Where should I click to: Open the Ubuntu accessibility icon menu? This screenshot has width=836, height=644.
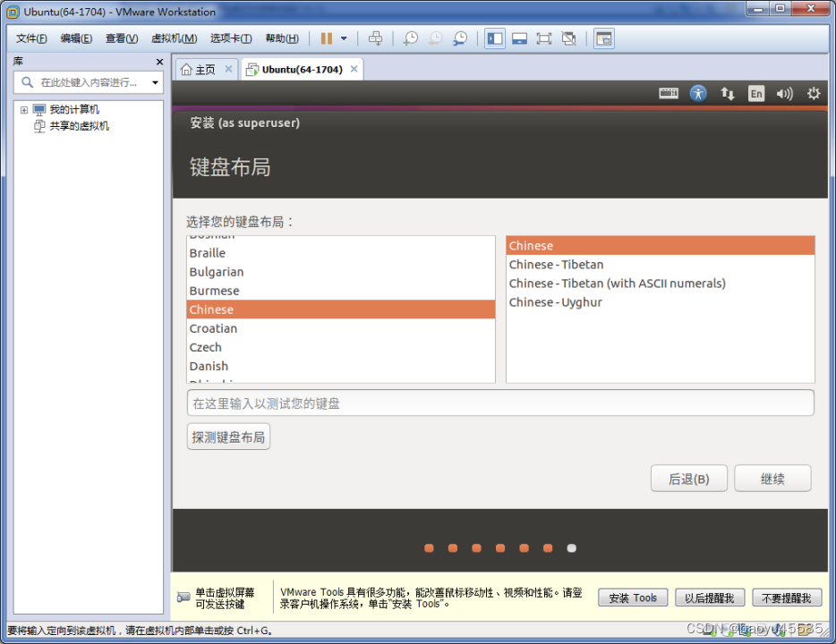tap(698, 94)
